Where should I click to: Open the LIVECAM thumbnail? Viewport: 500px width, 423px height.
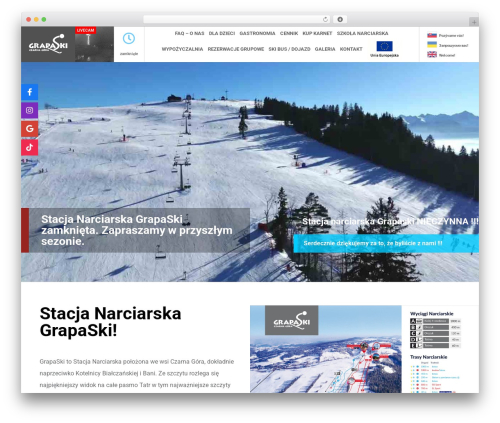pos(94,44)
